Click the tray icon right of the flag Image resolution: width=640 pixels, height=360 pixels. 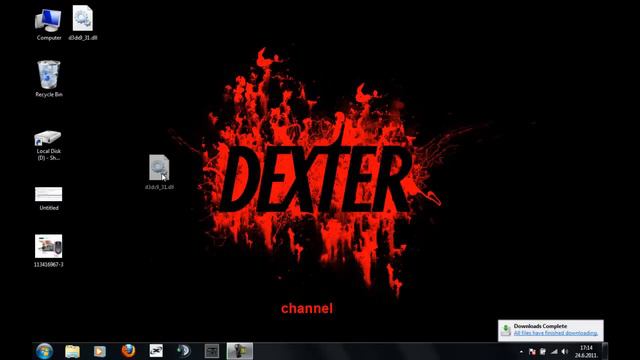tap(543, 351)
